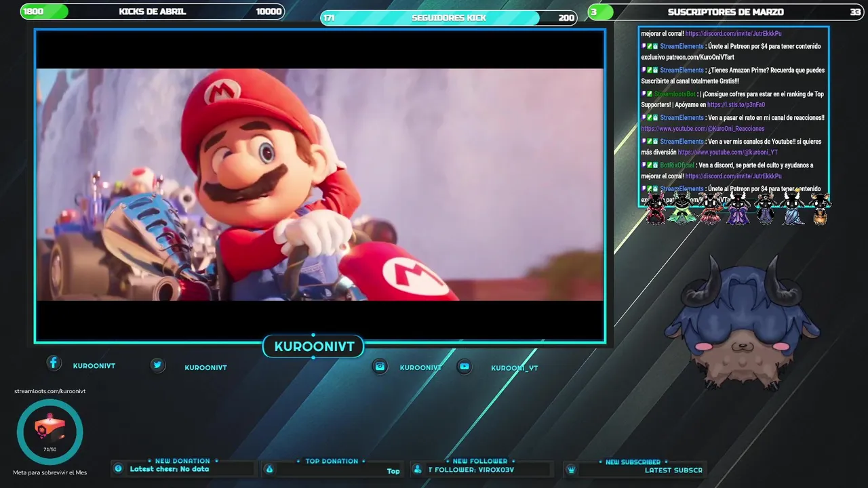Click the 'LATEST SUBSCR' ticker text
The width and height of the screenshot is (868, 488).
point(673,470)
